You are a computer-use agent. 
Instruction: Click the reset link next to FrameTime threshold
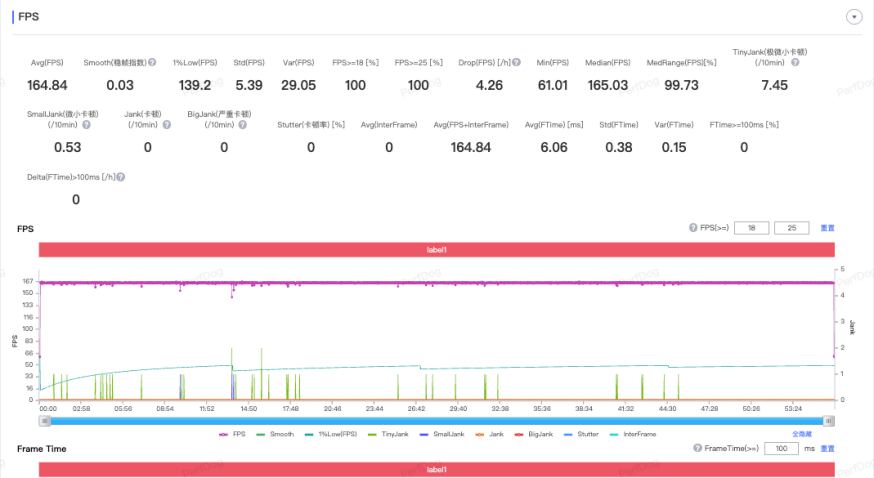pyautogui.click(x=827, y=448)
